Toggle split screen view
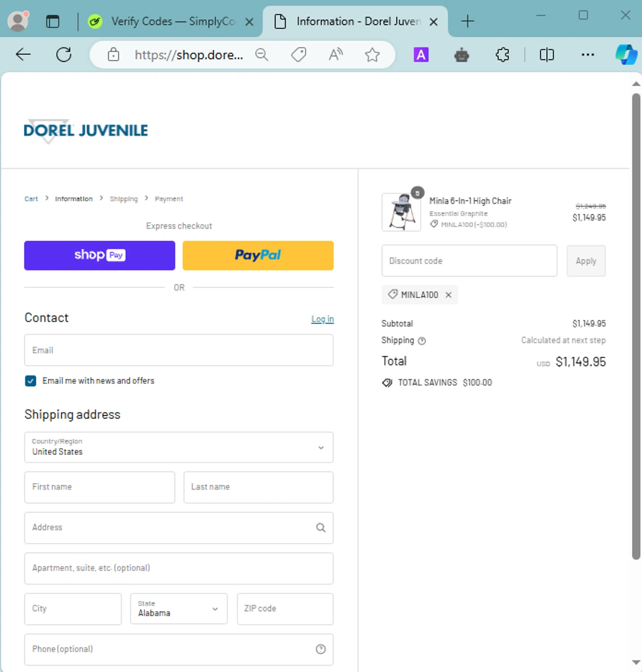The height and width of the screenshot is (672, 642). point(547,55)
